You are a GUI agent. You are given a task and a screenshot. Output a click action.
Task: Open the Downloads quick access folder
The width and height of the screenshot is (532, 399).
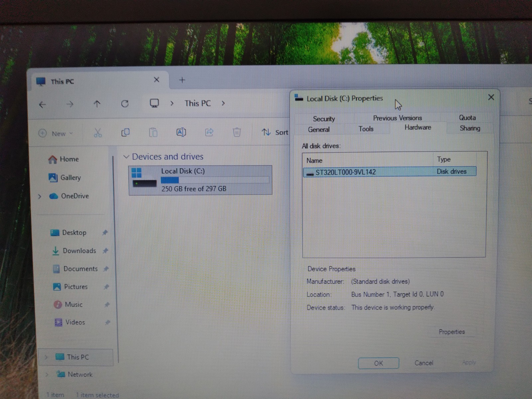coord(74,251)
